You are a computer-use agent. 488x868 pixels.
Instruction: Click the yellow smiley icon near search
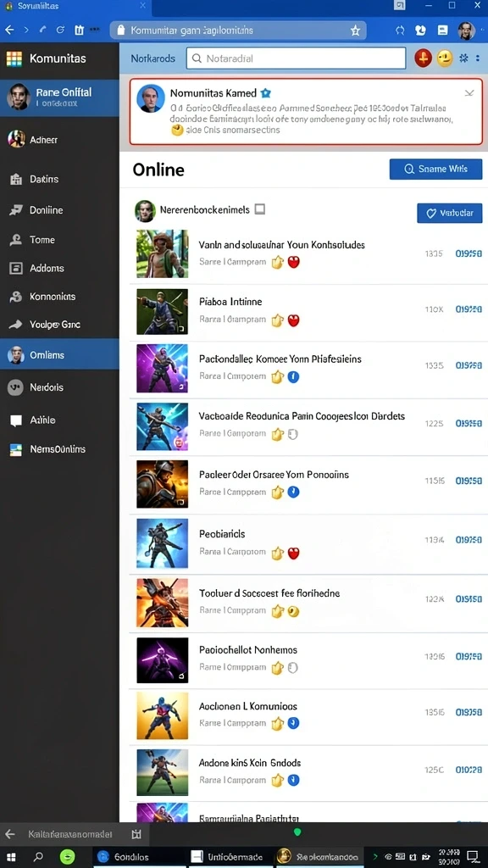click(x=445, y=58)
